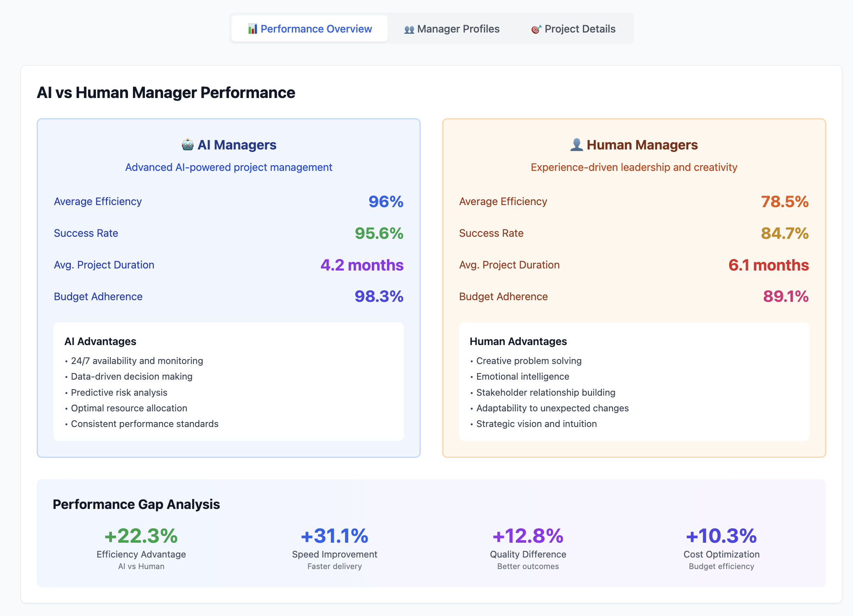Click the Human Managers heading
853x616 pixels.
[642, 145]
